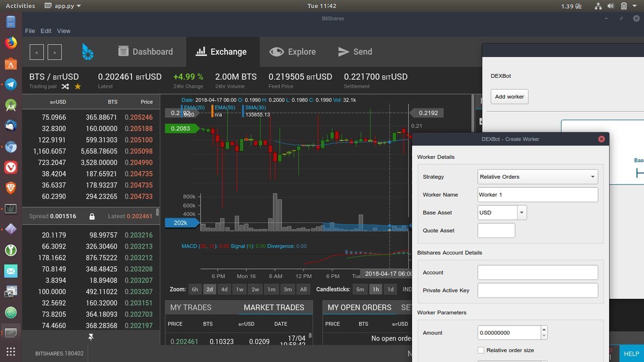
Task: Go back with the left arrow button
Action: point(36,52)
